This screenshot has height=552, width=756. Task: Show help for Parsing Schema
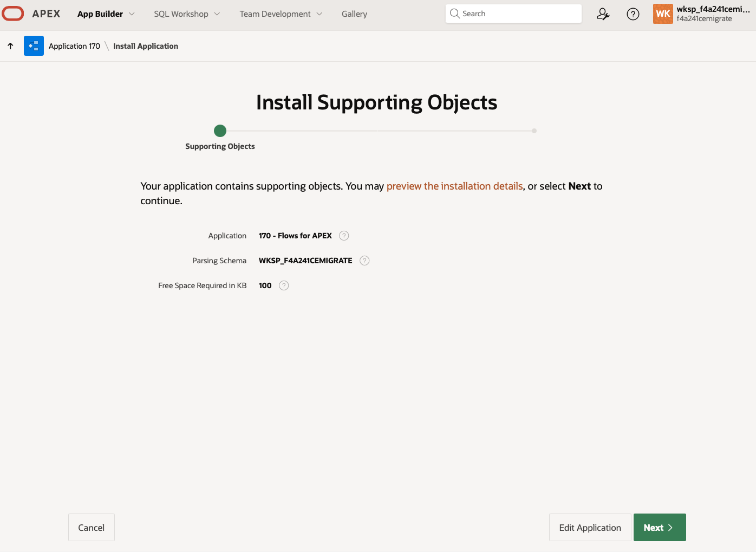tap(364, 260)
